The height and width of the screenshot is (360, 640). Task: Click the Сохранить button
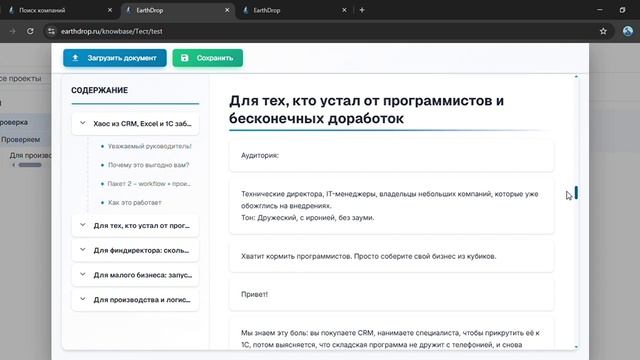[x=207, y=58]
